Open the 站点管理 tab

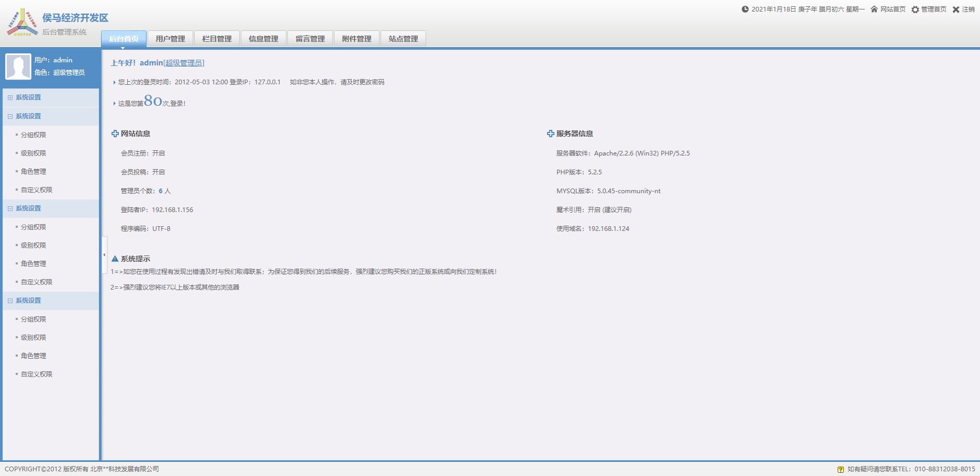tap(403, 39)
